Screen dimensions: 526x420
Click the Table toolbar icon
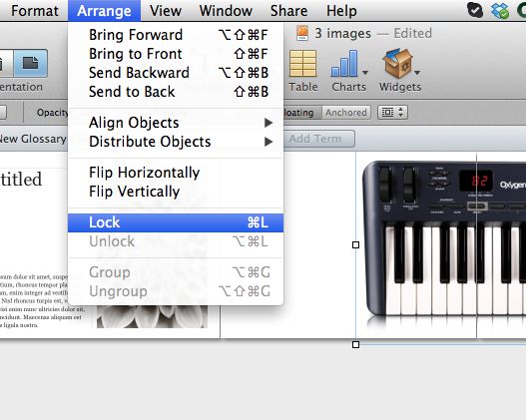point(302,64)
